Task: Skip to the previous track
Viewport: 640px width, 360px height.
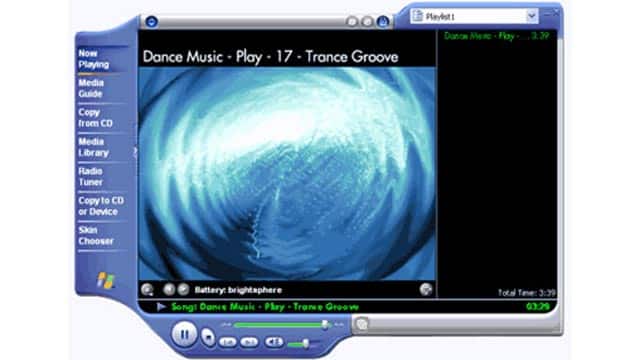Action: click(227, 342)
